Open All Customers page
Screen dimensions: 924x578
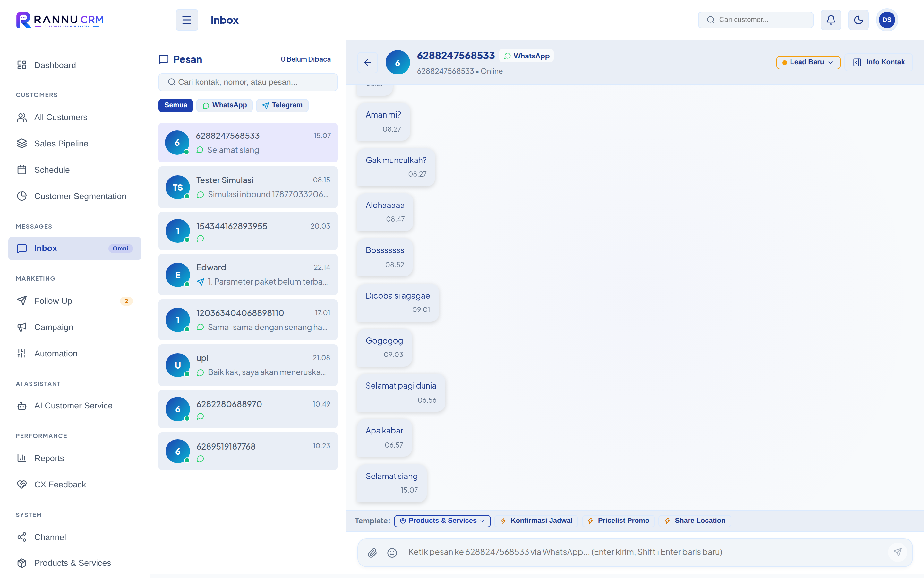pyautogui.click(x=75, y=117)
